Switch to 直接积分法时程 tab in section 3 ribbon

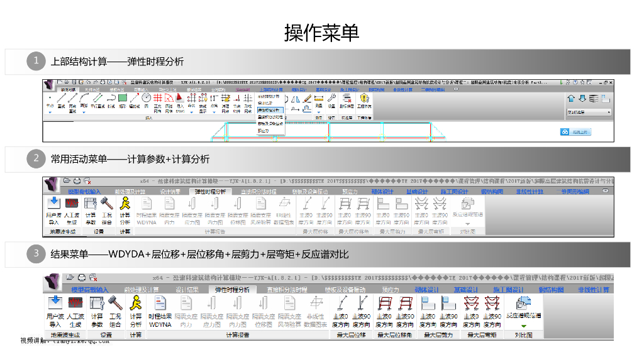pyautogui.click(x=287, y=290)
